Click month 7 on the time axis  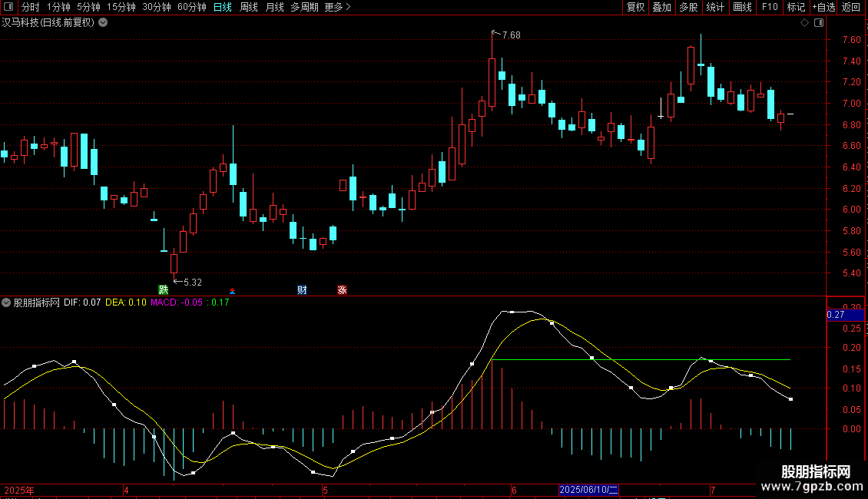713,490
